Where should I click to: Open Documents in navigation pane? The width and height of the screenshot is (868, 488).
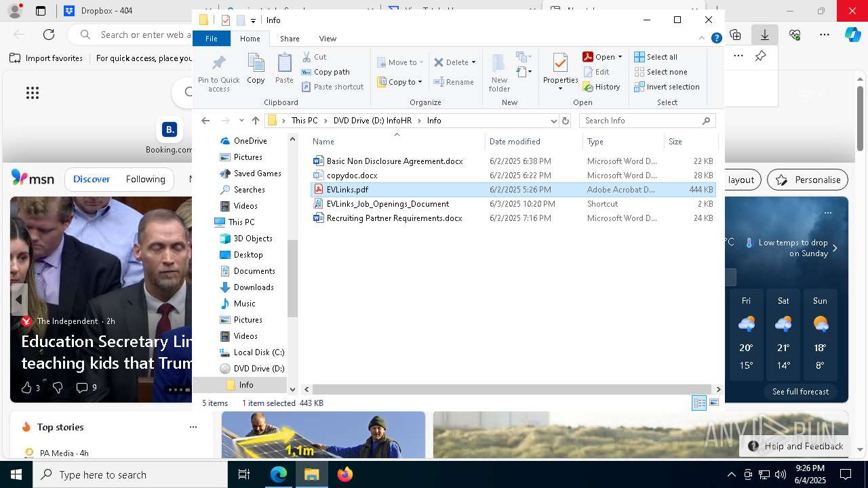pyautogui.click(x=248, y=271)
